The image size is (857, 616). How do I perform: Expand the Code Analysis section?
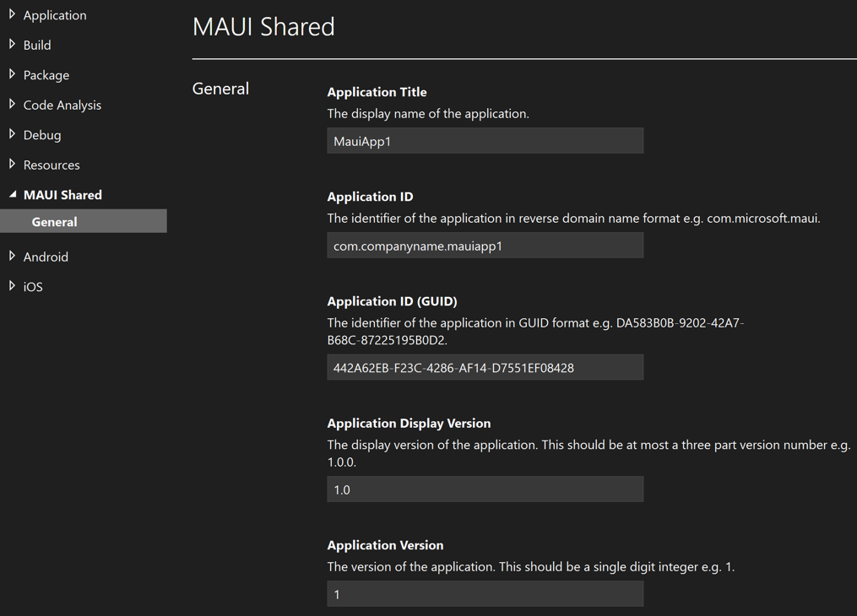12,105
